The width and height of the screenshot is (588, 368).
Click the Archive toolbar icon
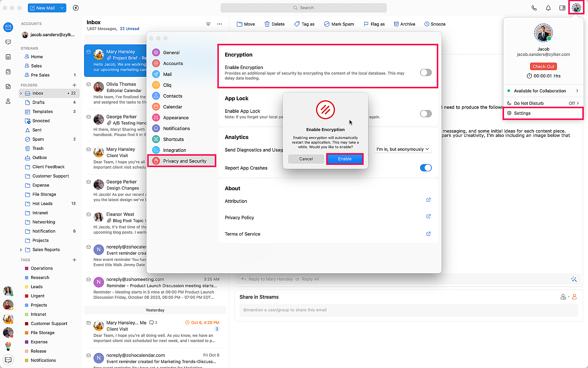[x=396, y=24]
